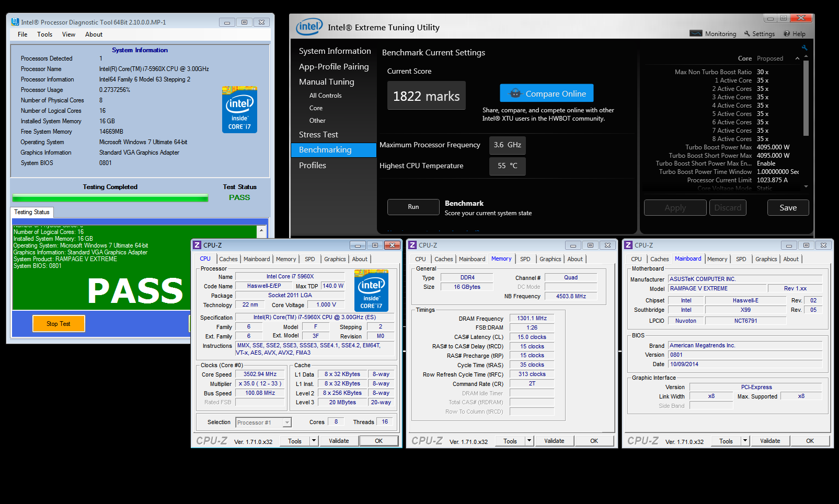839x504 pixels.
Task: Open Monitoring in Intel Extreme Tuning Utility
Action: coord(713,34)
